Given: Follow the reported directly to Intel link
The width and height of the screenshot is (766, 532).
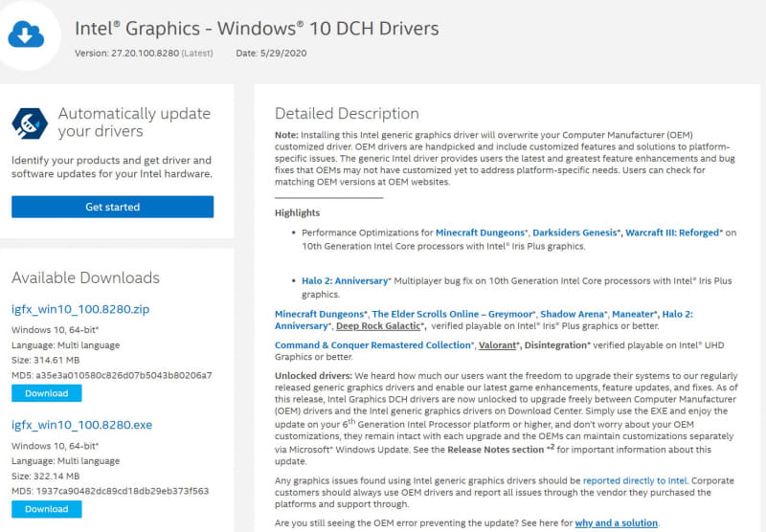Looking at the screenshot, I should 635,480.
